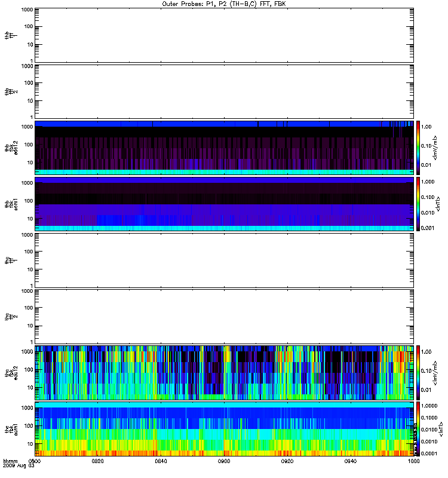Click the 10 y-tick of the thb fbk edc12 panel
This screenshot has height=478, width=448.
(x=30, y=163)
